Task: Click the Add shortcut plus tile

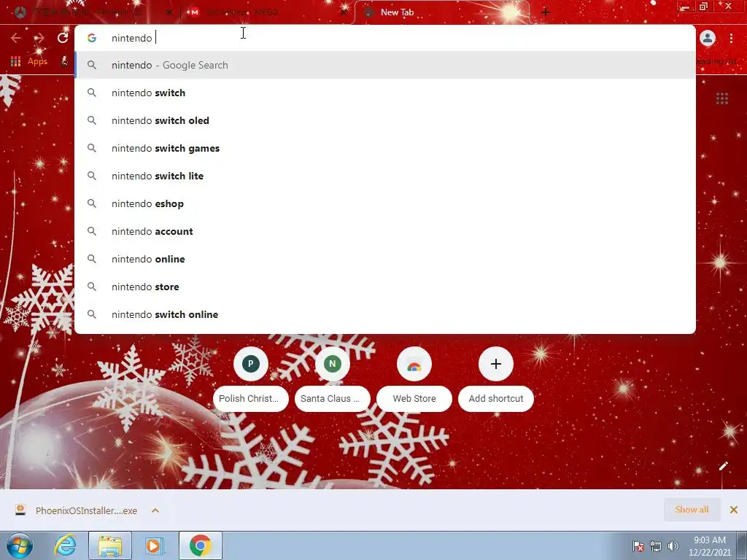Action: pyautogui.click(x=496, y=379)
